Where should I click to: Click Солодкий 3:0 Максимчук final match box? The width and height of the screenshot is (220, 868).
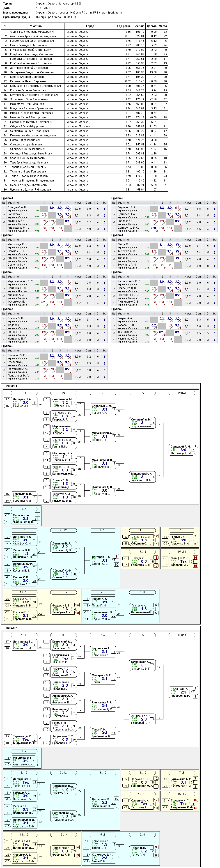click(x=182, y=450)
